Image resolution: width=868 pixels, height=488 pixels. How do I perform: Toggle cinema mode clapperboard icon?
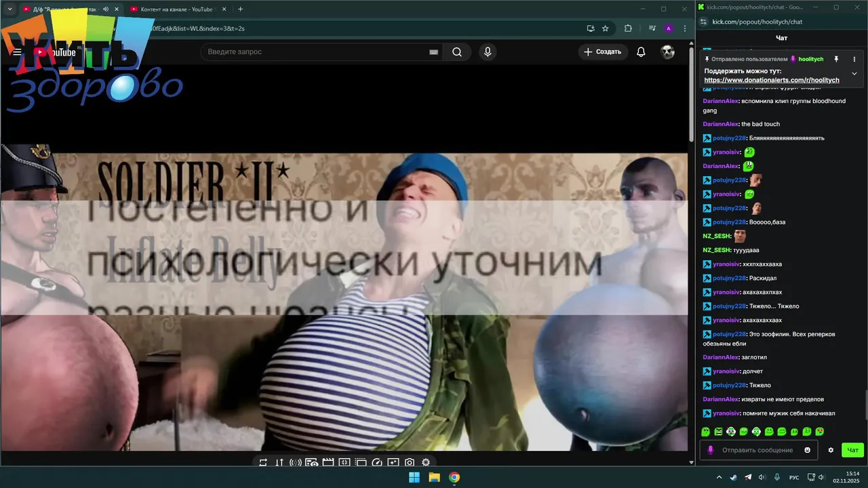(328, 462)
